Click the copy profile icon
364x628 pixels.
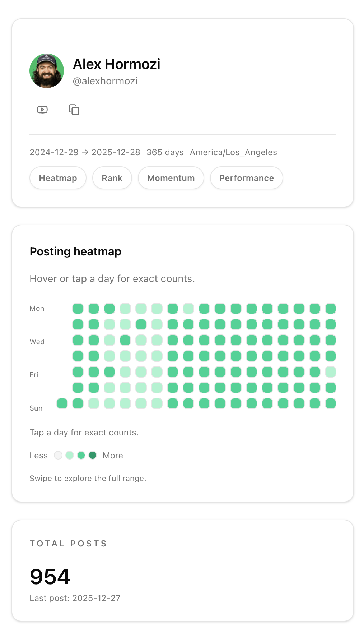(74, 110)
